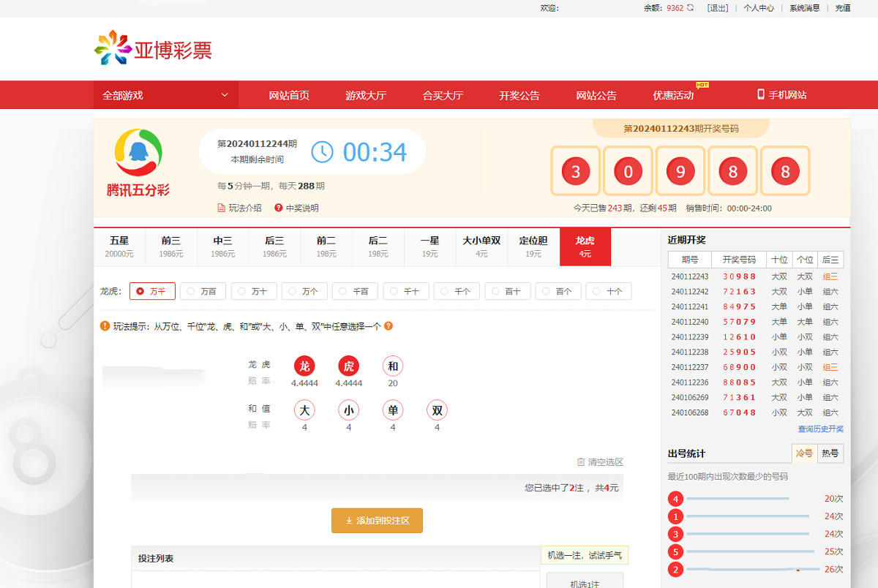This screenshot has width=878, height=588.
Task: Click the 机选1注 button
Action: click(x=585, y=582)
